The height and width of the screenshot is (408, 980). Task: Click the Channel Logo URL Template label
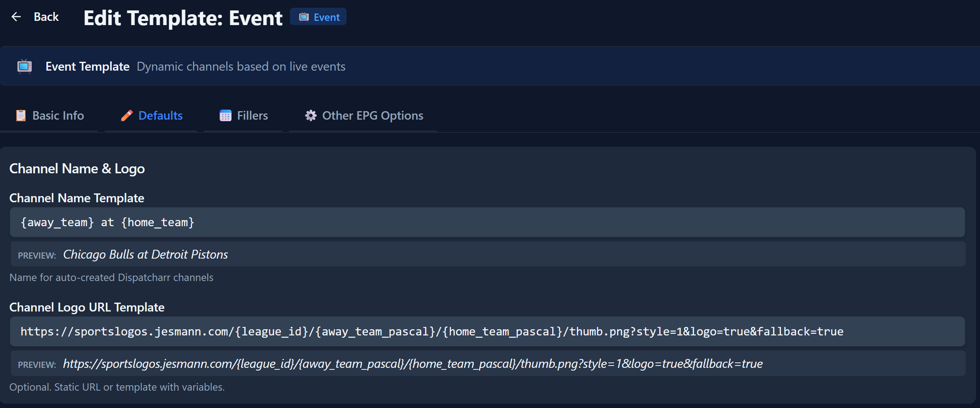(87, 307)
